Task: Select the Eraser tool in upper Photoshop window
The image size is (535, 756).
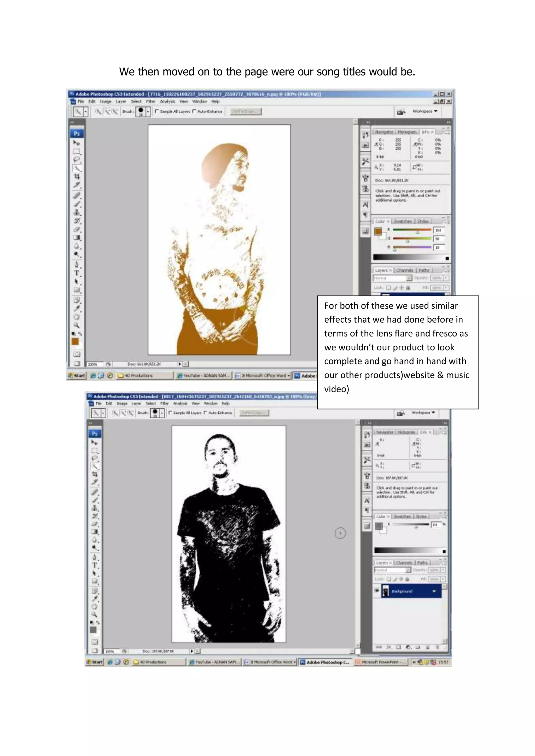Action: 77,229
